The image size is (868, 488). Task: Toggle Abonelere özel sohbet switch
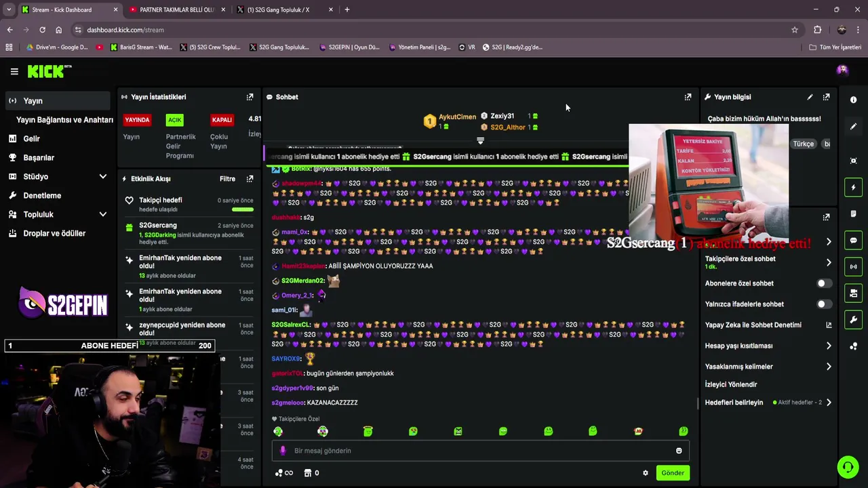(x=823, y=283)
